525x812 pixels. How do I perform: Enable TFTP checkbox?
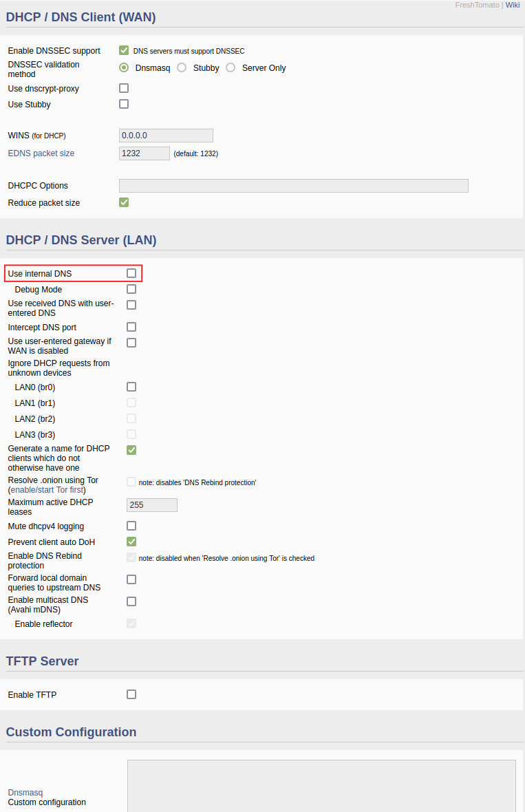pos(131,694)
